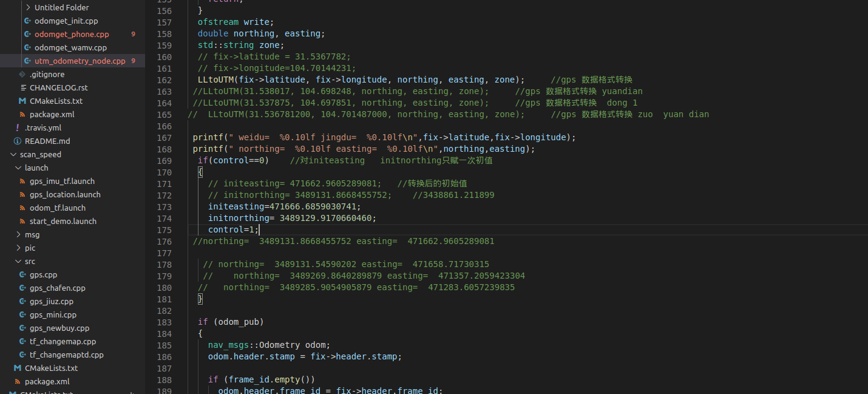This screenshot has width=868, height=394.
Task: Open README.md file
Action: click(x=47, y=141)
